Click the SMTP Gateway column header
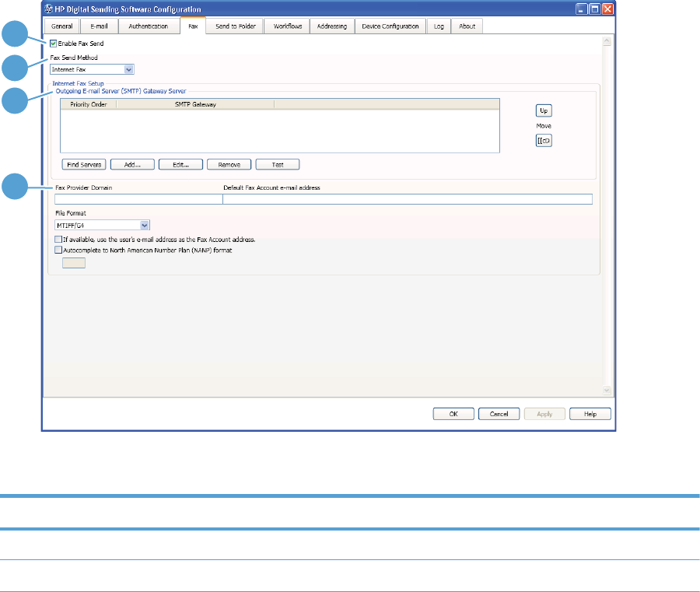 pyautogui.click(x=195, y=104)
